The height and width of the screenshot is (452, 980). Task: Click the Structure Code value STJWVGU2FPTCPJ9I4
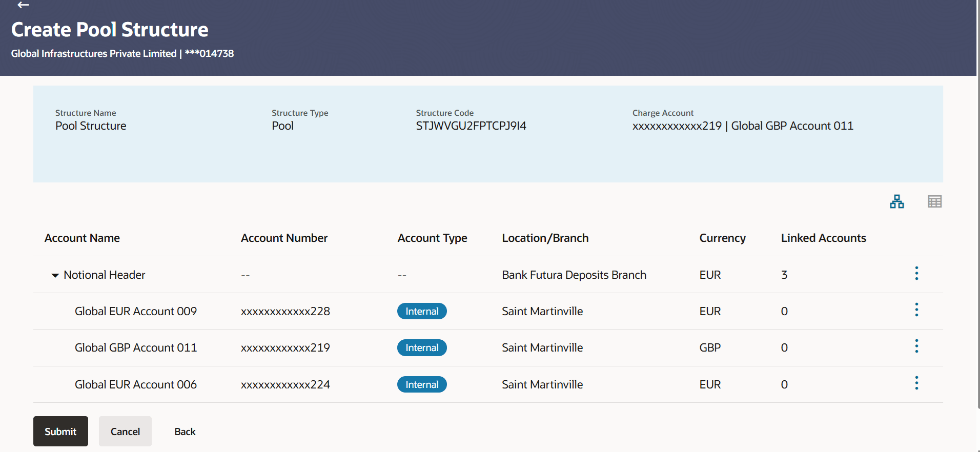click(x=471, y=126)
